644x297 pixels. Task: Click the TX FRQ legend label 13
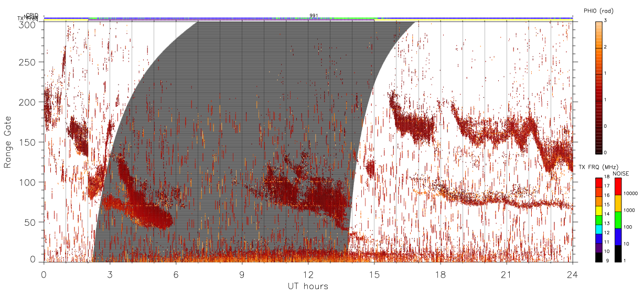[607, 223]
